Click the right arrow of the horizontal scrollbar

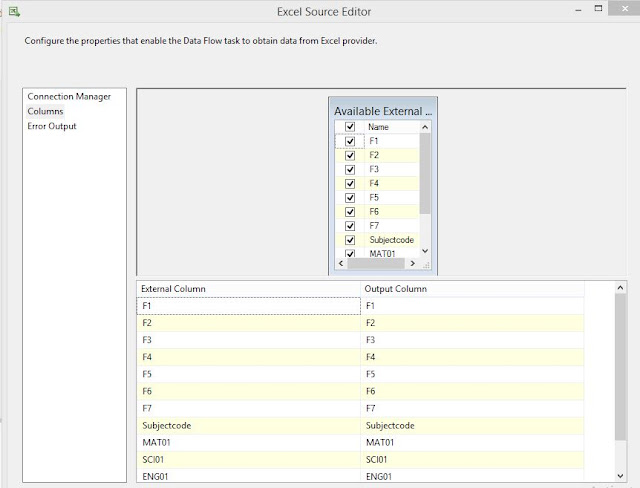(x=412, y=264)
